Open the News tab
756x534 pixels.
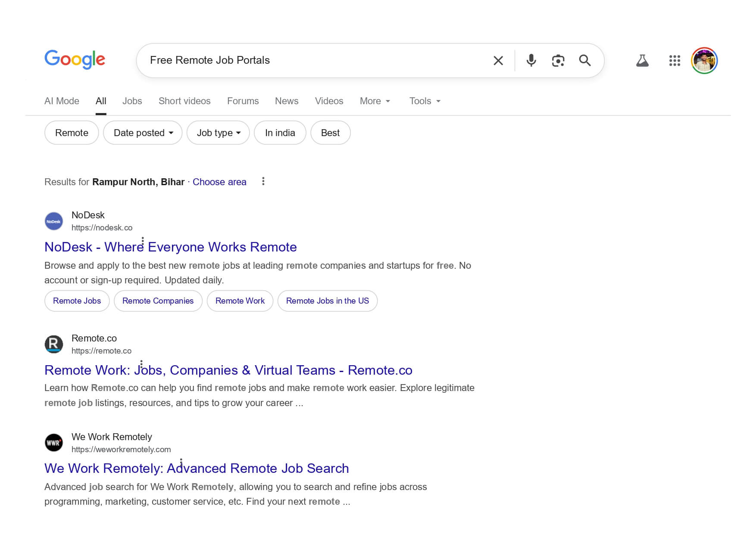[287, 101]
